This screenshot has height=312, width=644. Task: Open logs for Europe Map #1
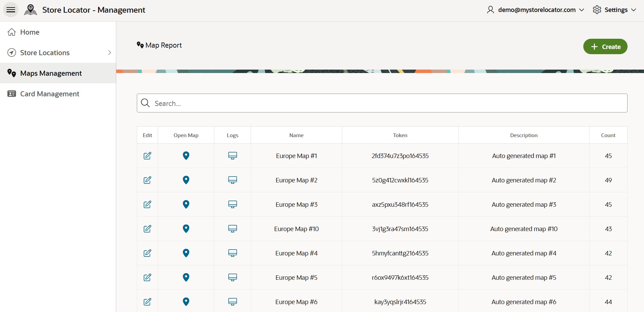pos(232,156)
